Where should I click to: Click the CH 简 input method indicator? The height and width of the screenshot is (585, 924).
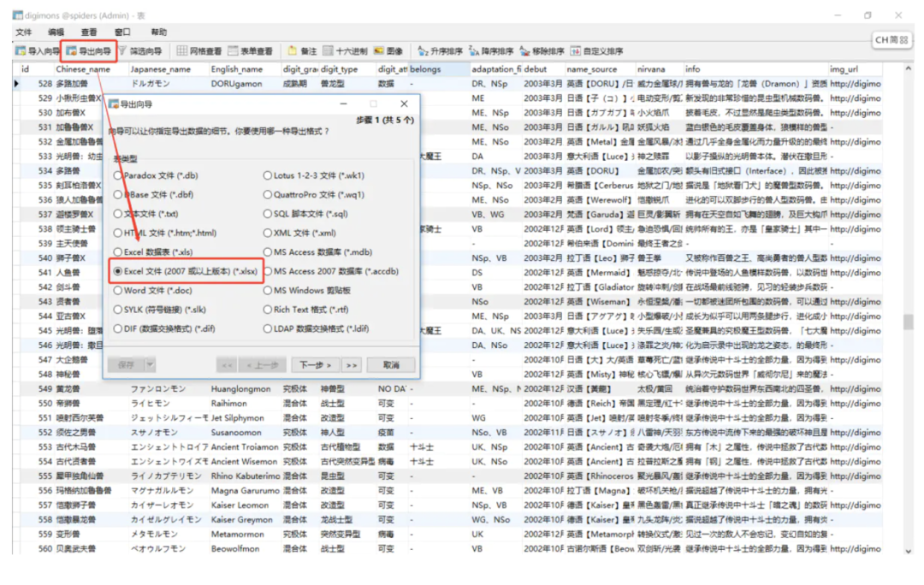coord(891,40)
